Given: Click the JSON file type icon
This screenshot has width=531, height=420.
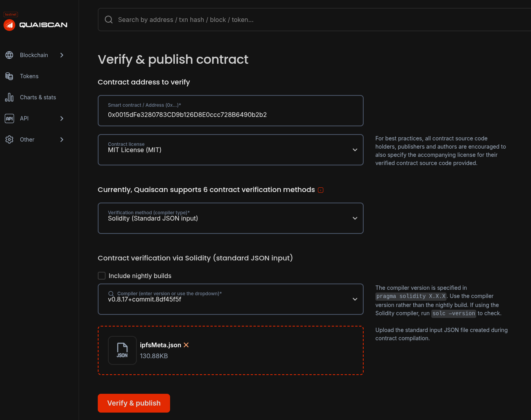Looking at the screenshot, I should point(122,350).
